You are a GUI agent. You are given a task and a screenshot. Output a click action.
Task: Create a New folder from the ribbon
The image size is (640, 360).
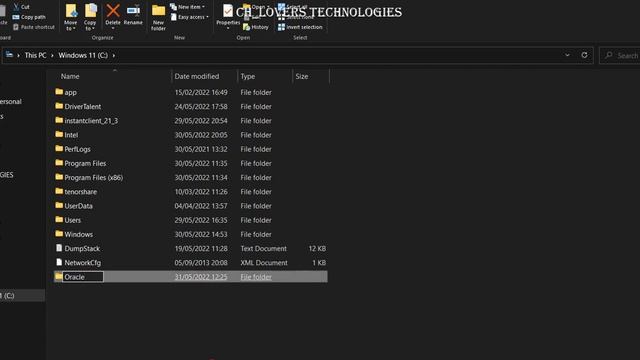pos(158,17)
